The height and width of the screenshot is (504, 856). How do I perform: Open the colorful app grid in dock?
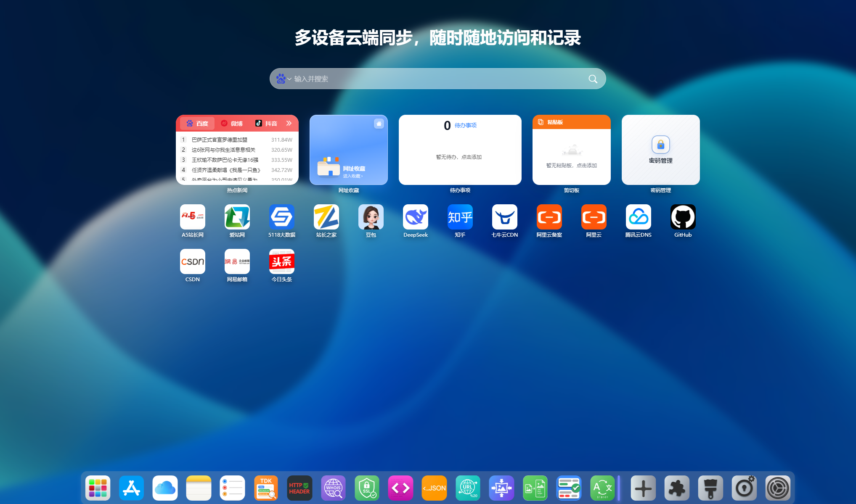coord(98,488)
